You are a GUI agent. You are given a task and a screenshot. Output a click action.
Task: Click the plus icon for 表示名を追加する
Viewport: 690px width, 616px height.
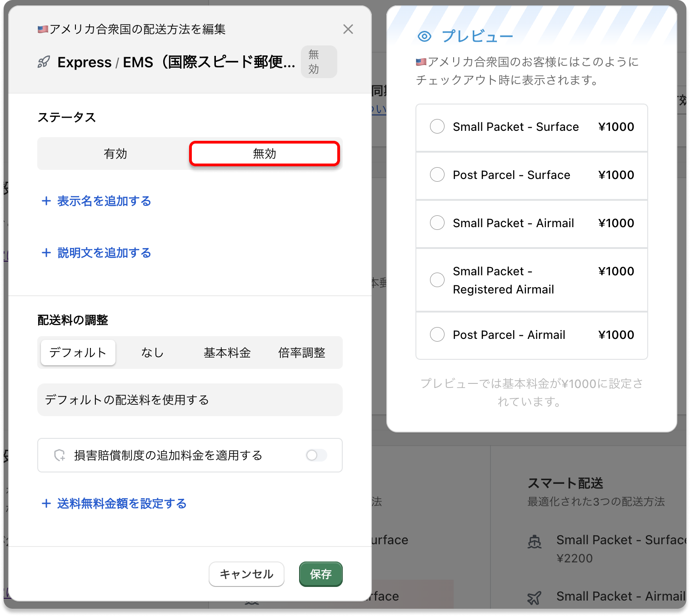tap(46, 201)
